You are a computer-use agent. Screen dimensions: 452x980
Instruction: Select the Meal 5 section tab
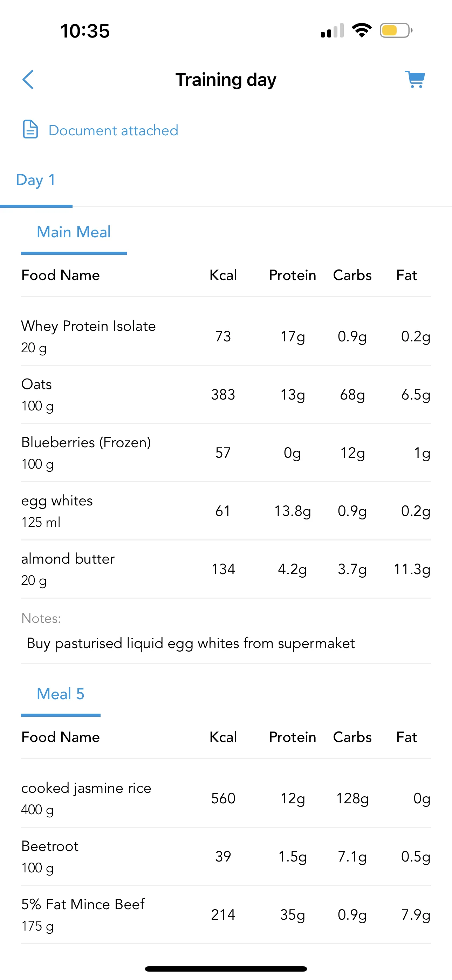[61, 694]
